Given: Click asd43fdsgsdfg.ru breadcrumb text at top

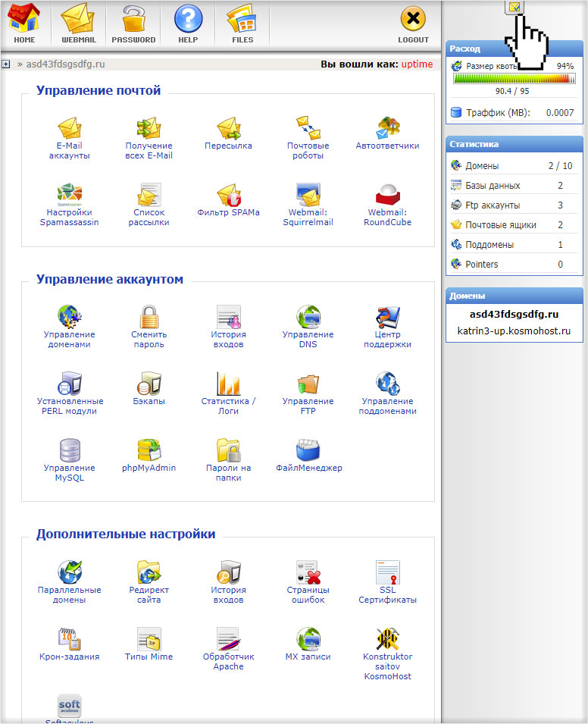Looking at the screenshot, I should (65, 64).
